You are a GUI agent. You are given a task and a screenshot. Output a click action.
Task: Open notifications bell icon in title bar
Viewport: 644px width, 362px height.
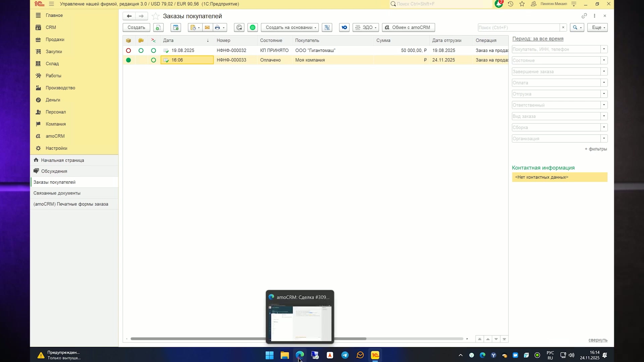coord(499,4)
